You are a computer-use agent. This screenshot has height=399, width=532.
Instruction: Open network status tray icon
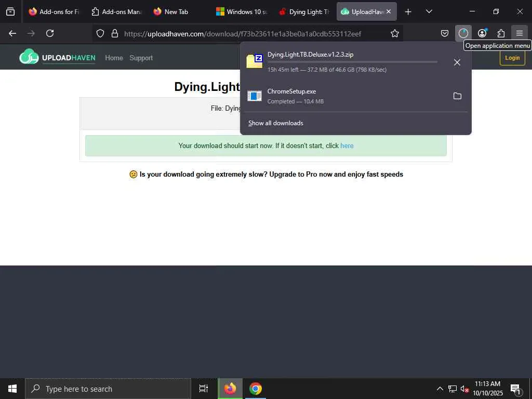pos(453,389)
